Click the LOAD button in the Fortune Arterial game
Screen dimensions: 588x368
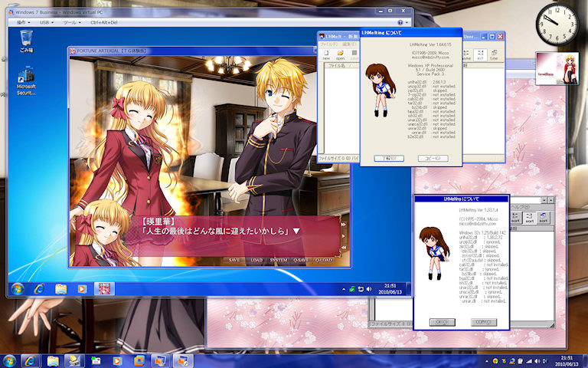point(256,260)
